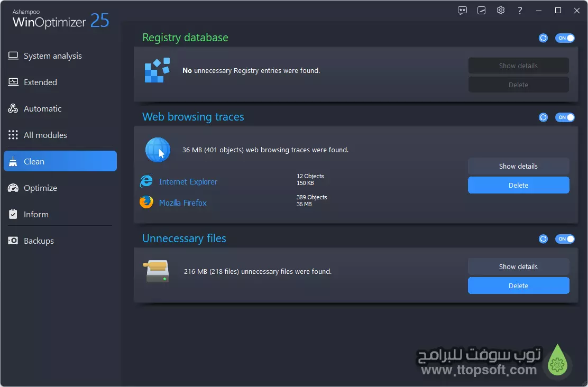Screen dimensions: 588x387
Task: Click the All modules grid icon
Action: click(13, 135)
